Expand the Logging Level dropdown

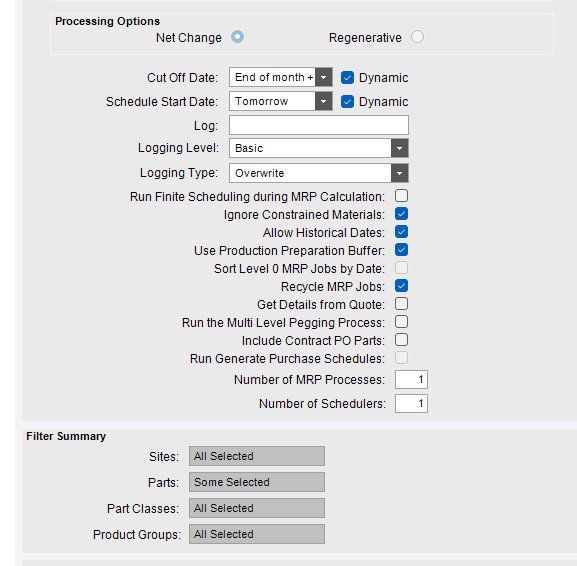click(399, 148)
